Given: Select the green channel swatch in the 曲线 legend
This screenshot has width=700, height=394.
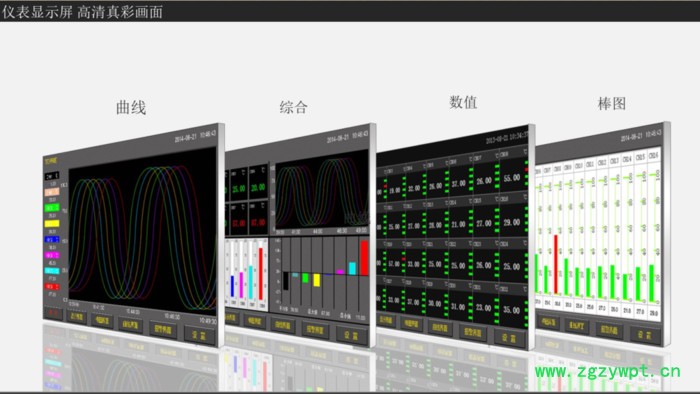Looking at the screenshot, I should pyautogui.click(x=52, y=208).
